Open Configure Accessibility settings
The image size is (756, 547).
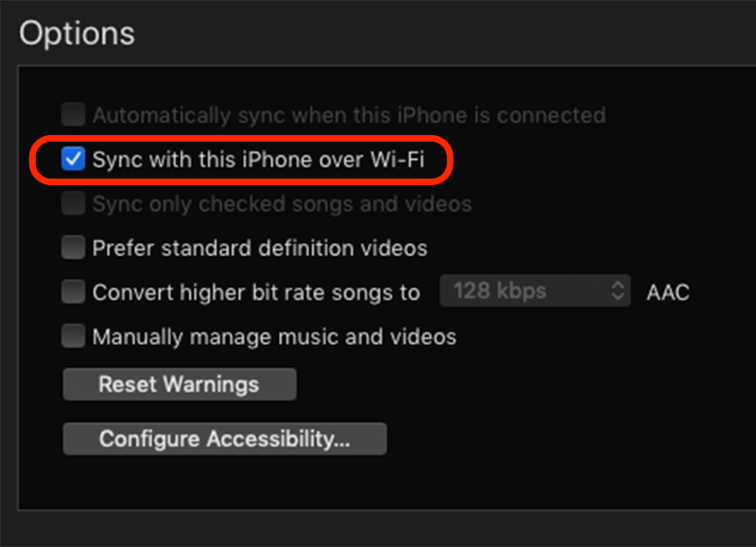coord(225,439)
